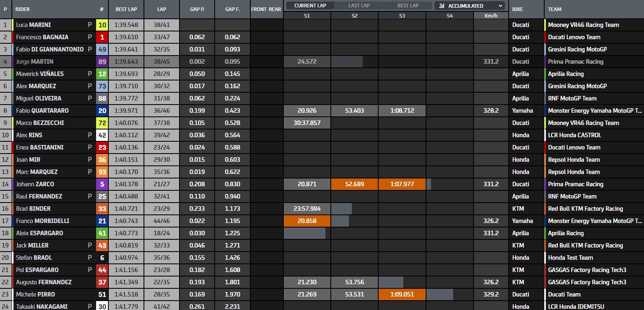Click the LAP column header
The height and width of the screenshot is (310, 644).
[162, 9]
